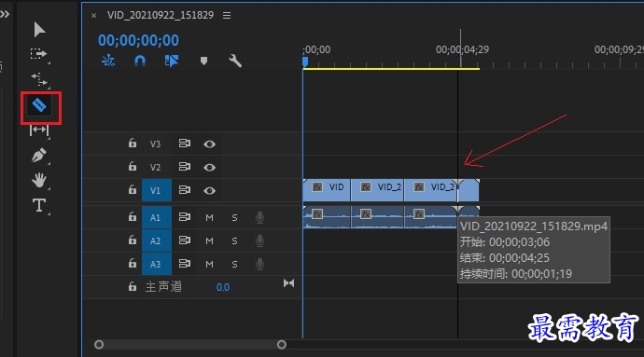Image resolution: width=644 pixels, height=357 pixels.
Task: Enable voice-over record on A2
Action: coord(259,240)
